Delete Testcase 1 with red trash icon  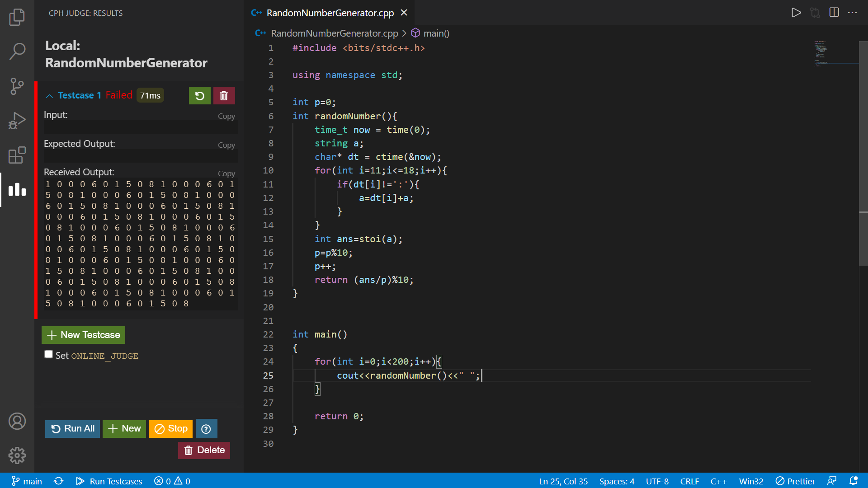pyautogui.click(x=224, y=96)
